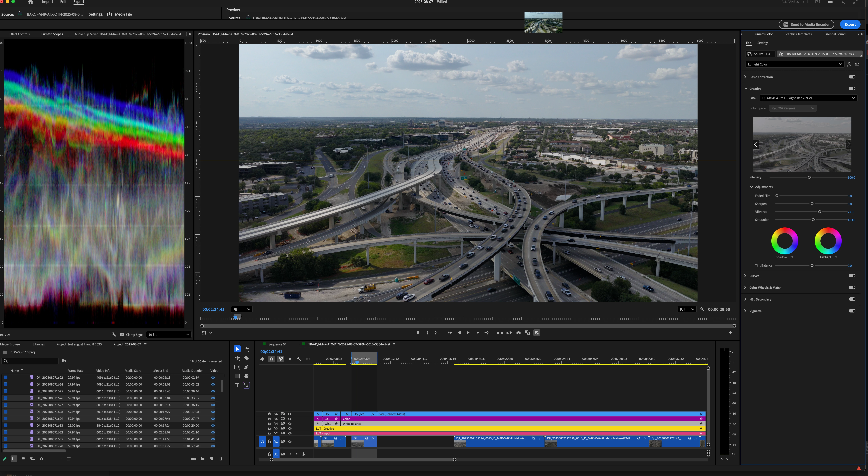Adjust the Vibrance slider handle
This screenshot has height=476, width=868.
(819, 212)
